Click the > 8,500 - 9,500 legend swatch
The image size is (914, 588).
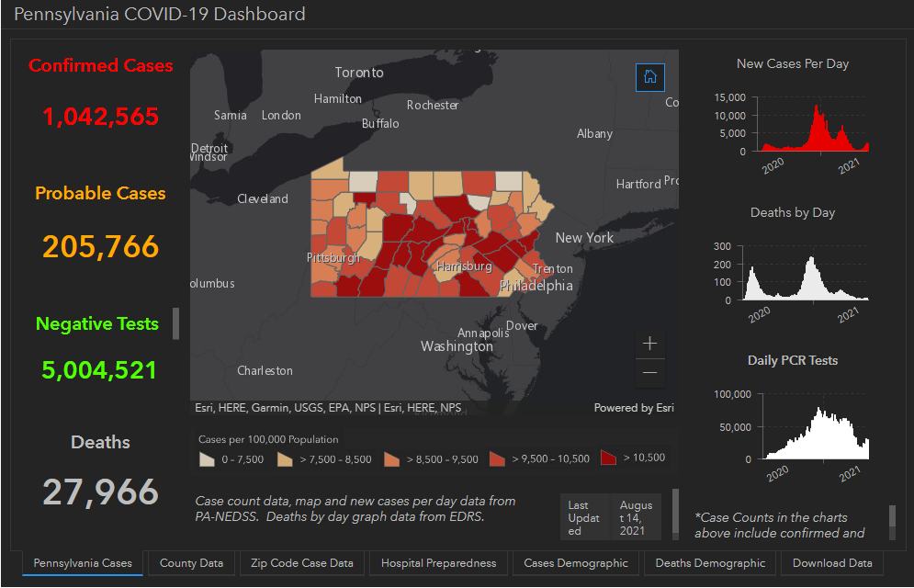(392, 458)
